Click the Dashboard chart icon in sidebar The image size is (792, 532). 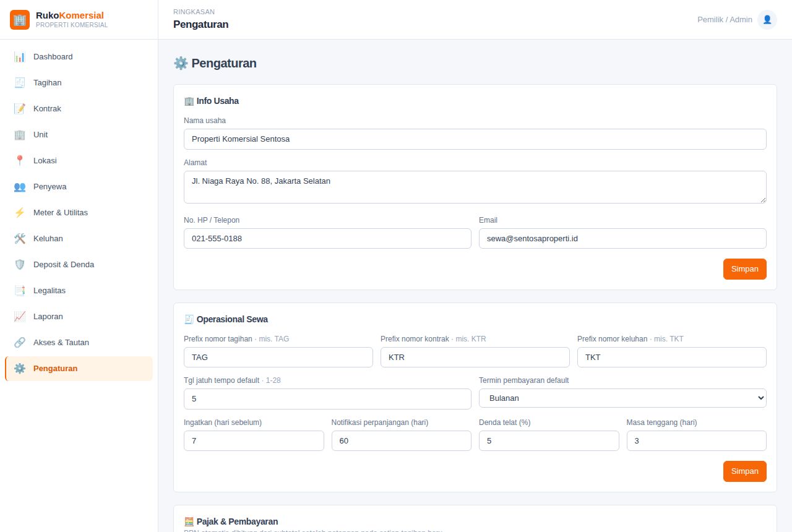pos(20,57)
